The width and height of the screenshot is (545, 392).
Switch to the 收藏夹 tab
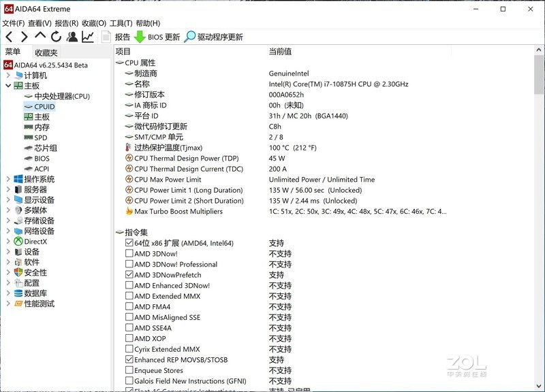coord(48,52)
